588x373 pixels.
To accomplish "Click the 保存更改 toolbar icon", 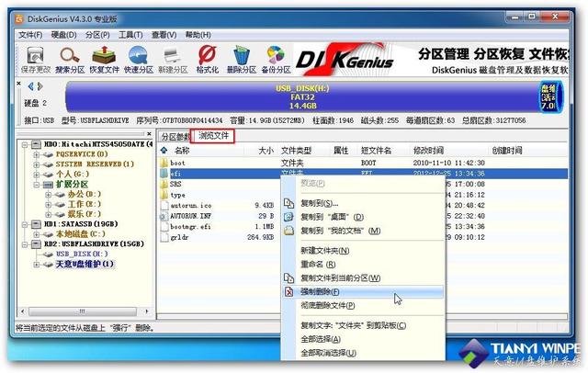I will 35,56.
